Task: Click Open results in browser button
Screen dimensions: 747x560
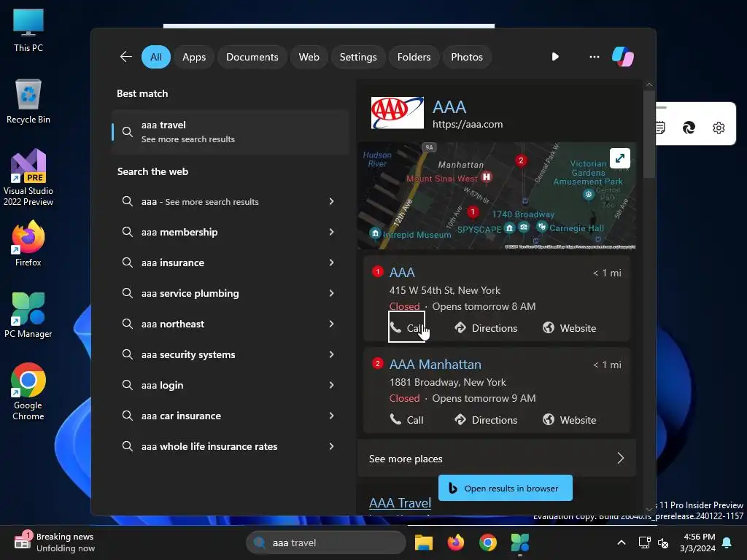Action: click(x=505, y=488)
